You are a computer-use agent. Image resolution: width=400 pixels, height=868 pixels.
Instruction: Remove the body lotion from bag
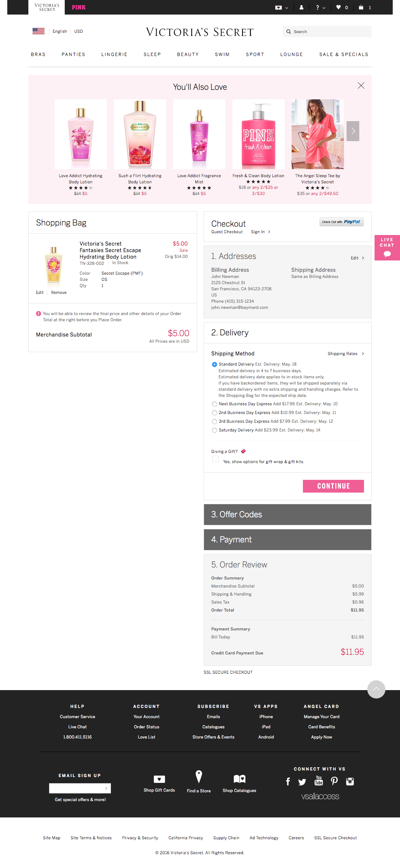pos(59,292)
